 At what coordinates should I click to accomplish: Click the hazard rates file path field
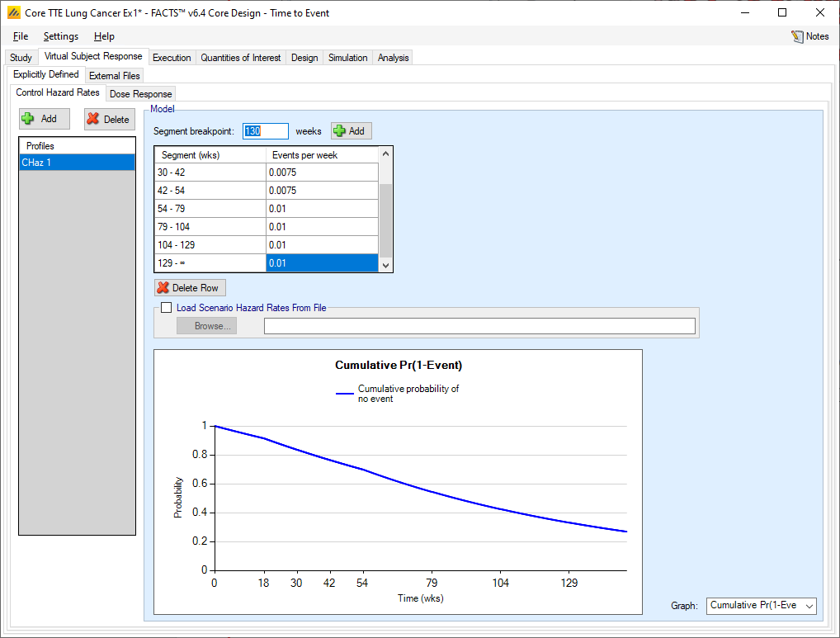(x=479, y=326)
